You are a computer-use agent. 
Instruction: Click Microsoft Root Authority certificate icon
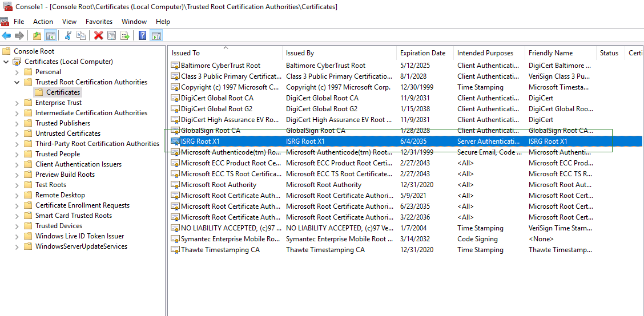[175, 185]
